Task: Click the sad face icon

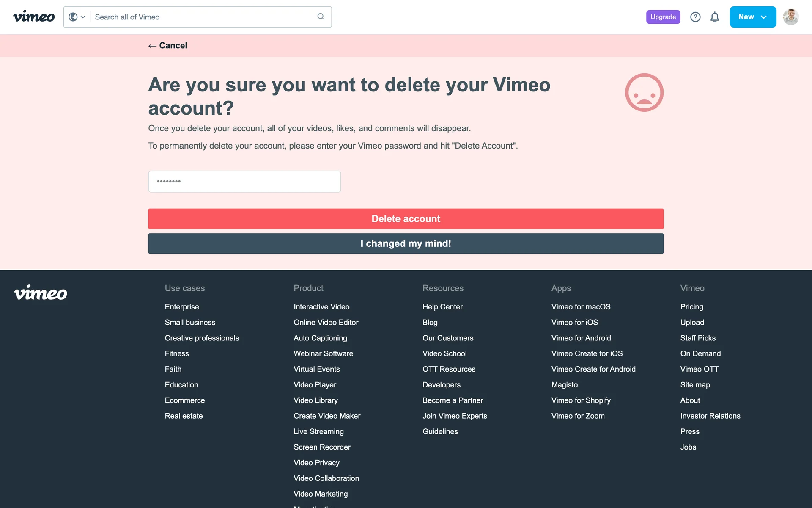Action: tap(644, 93)
